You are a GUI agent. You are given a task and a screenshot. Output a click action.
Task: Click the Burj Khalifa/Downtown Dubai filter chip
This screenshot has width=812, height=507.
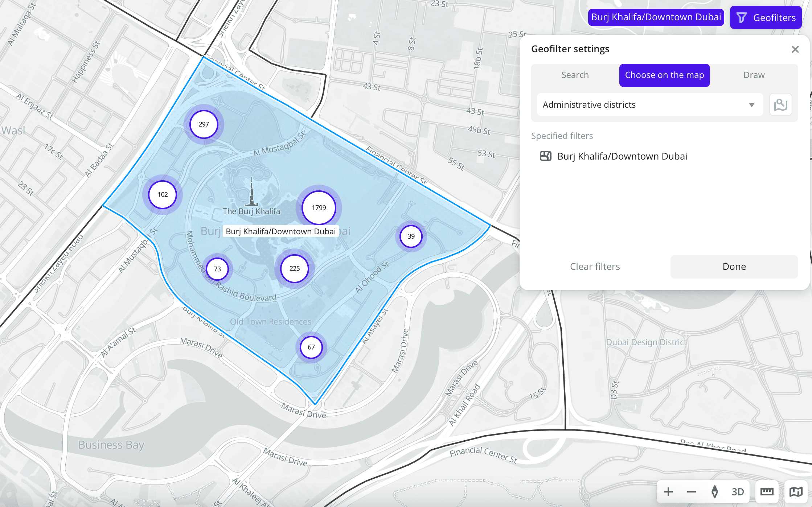point(656,17)
